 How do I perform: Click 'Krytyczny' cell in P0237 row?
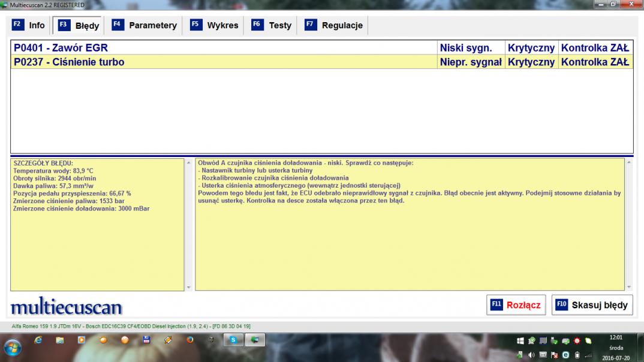point(531,62)
